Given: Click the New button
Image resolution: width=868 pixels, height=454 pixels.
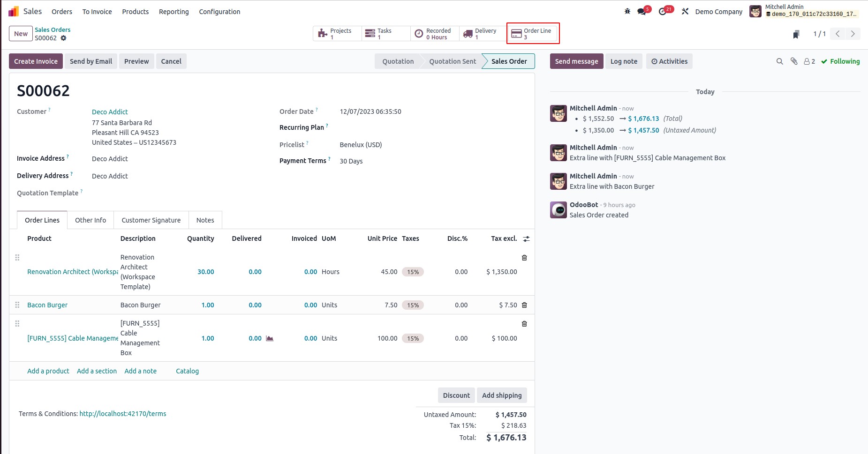Looking at the screenshot, I should 21,34.
